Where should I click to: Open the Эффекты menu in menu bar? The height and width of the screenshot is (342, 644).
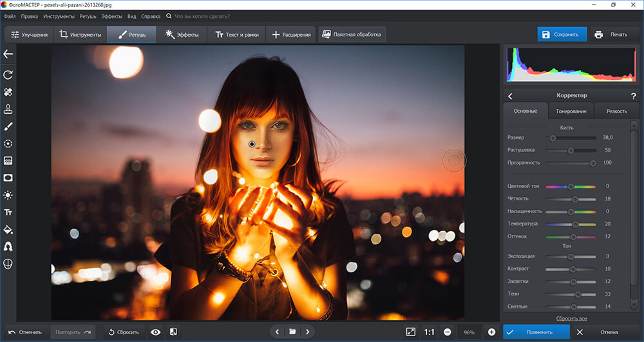(111, 16)
